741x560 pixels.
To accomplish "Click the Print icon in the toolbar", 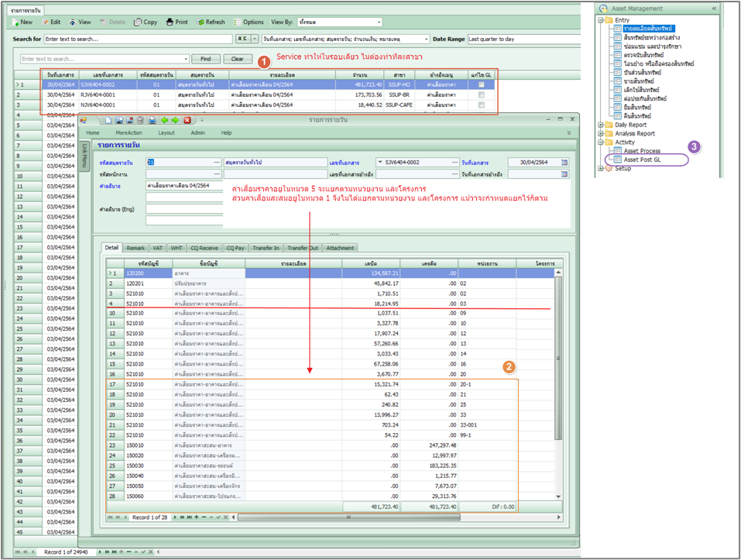I will 177,22.
